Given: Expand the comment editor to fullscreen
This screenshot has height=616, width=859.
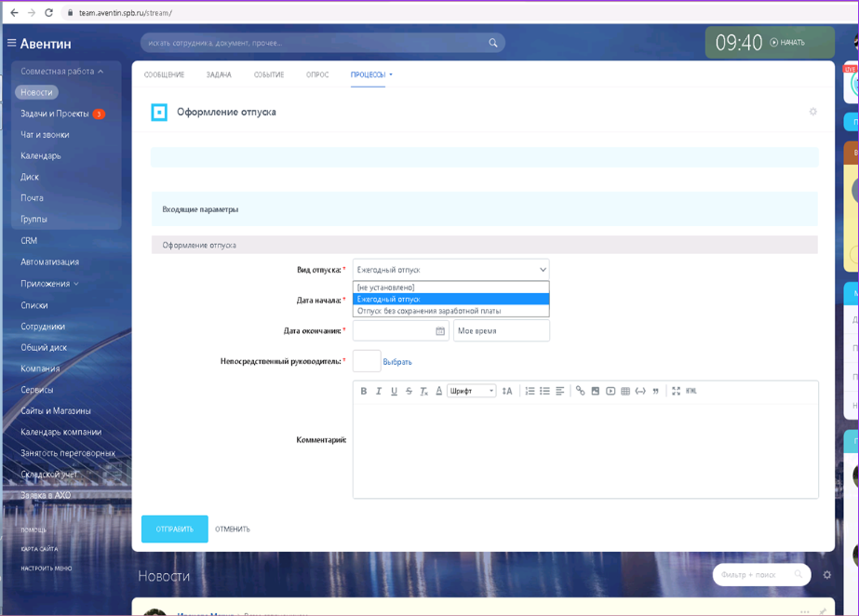Looking at the screenshot, I should (x=677, y=391).
